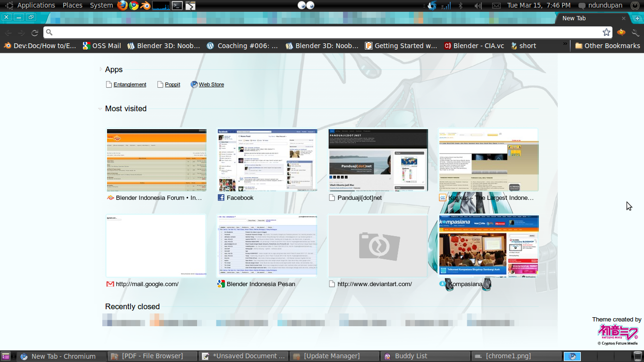This screenshot has width=644, height=362.
Task: Open the Dev:Doc/How to bookmark
Action: click(x=40, y=46)
